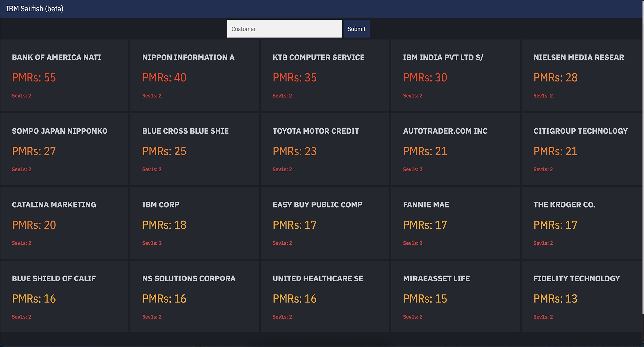Viewport: 644px width, 347px height.
Task: Click the PMRs: 23 count
Action: pos(294,151)
